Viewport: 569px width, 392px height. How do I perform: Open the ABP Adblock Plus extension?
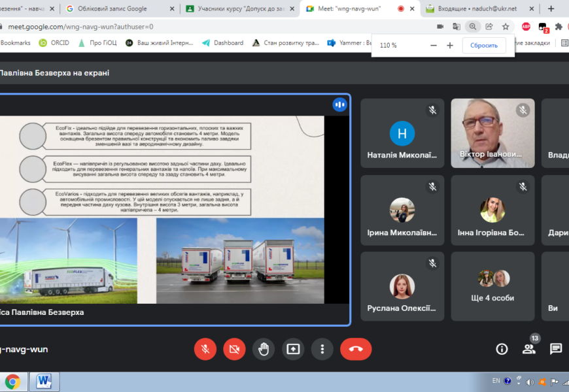pyautogui.click(x=526, y=27)
